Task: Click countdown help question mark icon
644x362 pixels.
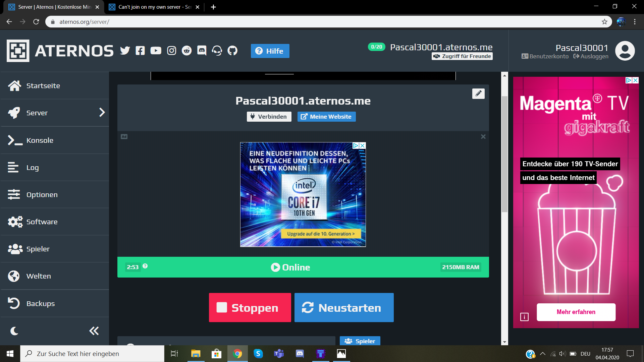Action: pos(145,266)
